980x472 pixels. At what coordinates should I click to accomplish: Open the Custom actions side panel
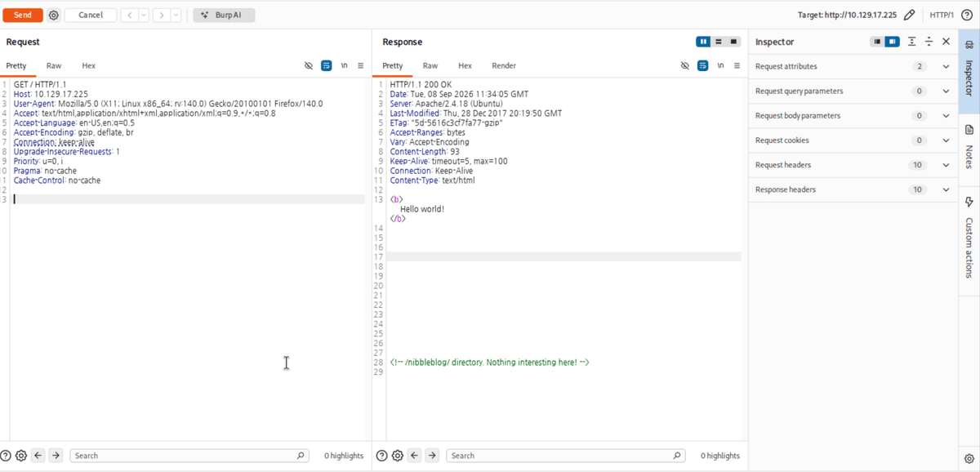(969, 238)
